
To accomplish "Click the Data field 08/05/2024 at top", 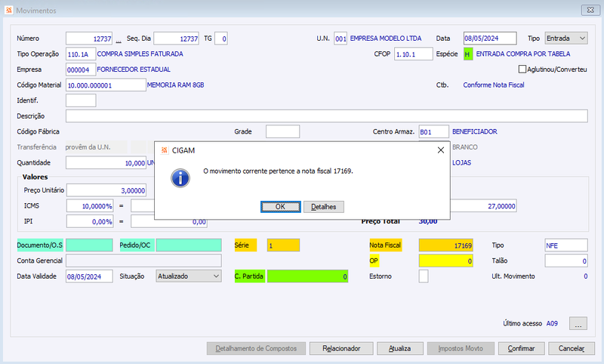I will tap(490, 39).
